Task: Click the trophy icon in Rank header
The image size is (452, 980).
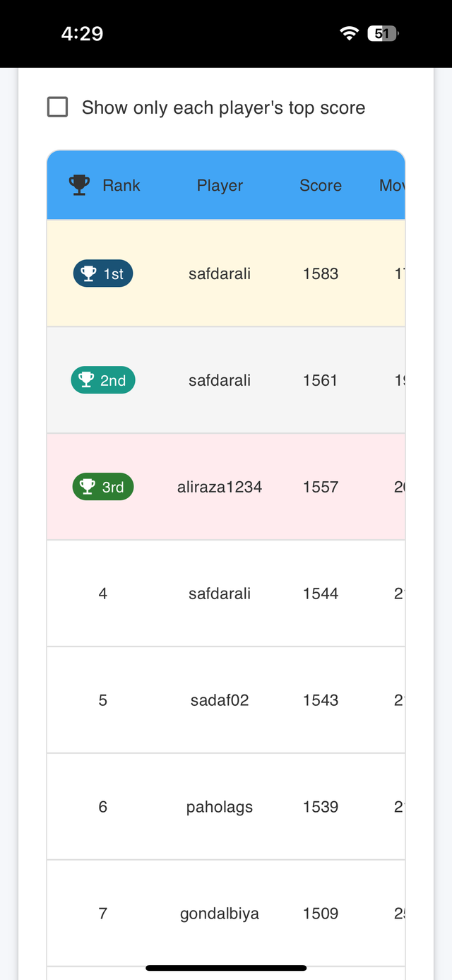Action: [x=79, y=185]
